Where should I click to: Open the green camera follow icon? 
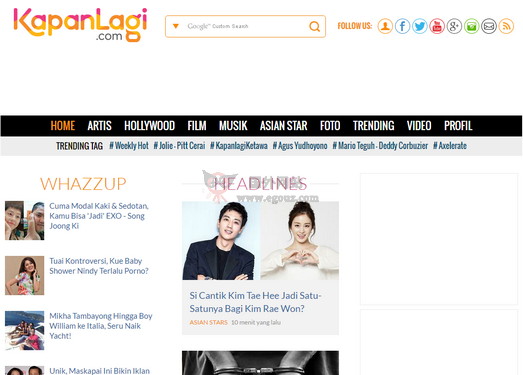click(x=472, y=26)
